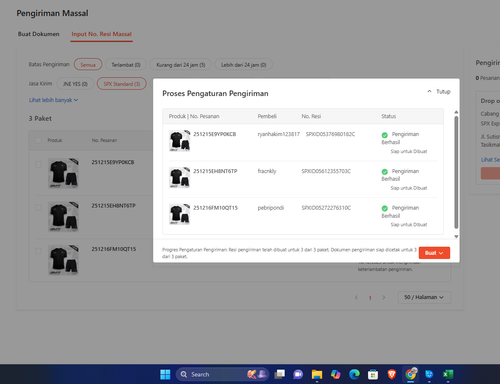
Task: Check the box for order 251215E9YP0KCB
Action: point(38,164)
